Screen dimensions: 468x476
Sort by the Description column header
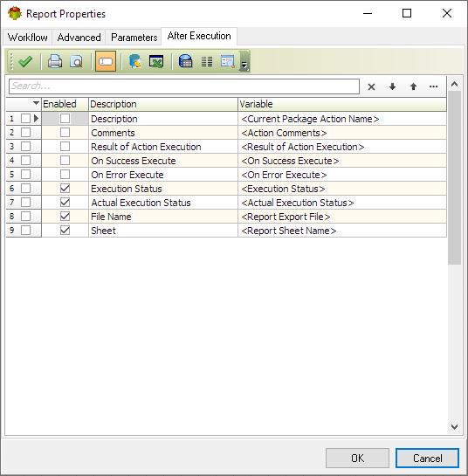(163, 104)
